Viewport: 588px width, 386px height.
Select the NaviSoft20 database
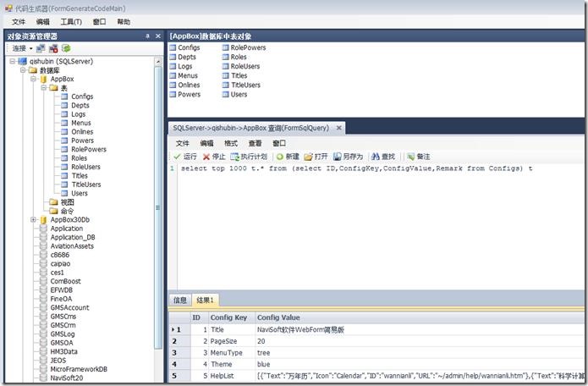click(67, 378)
